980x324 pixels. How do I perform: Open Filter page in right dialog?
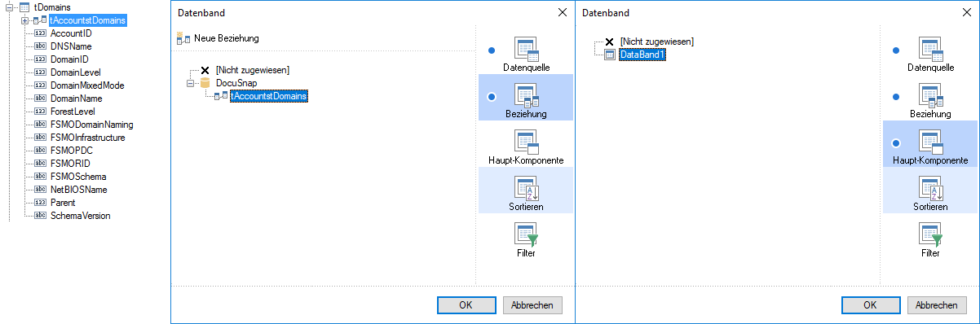point(930,240)
